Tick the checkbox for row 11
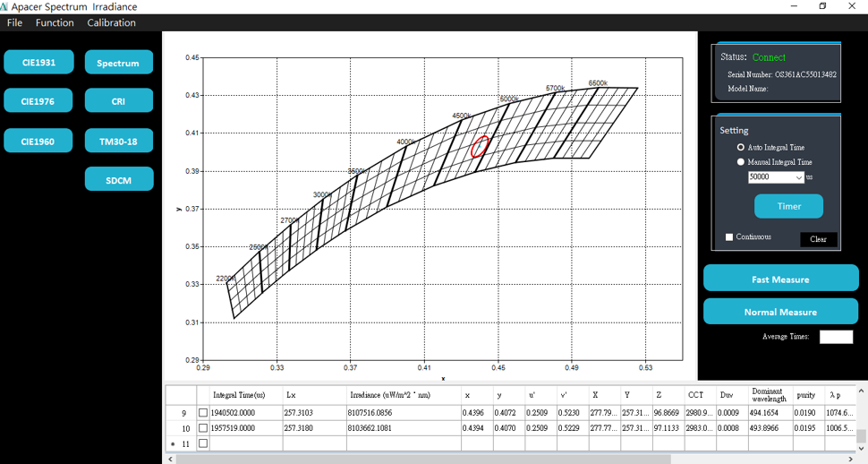Viewport: 868px width, 464px height. click(x=203, y=443)
